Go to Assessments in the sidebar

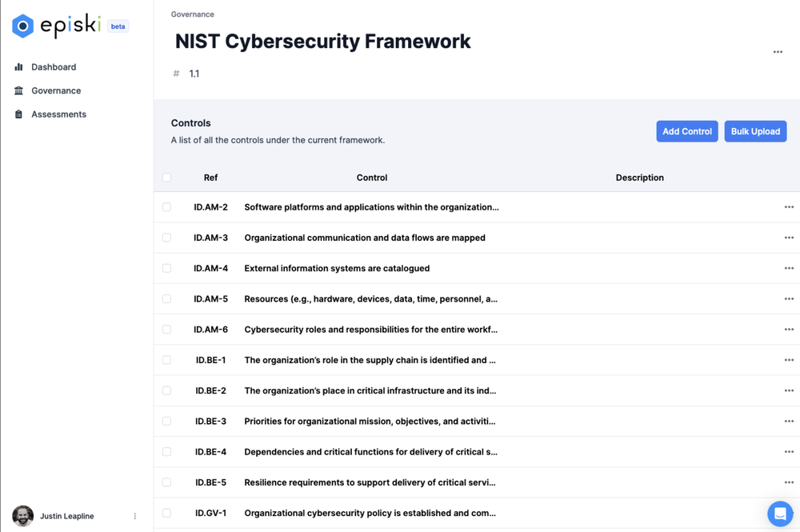click(58, 114)
